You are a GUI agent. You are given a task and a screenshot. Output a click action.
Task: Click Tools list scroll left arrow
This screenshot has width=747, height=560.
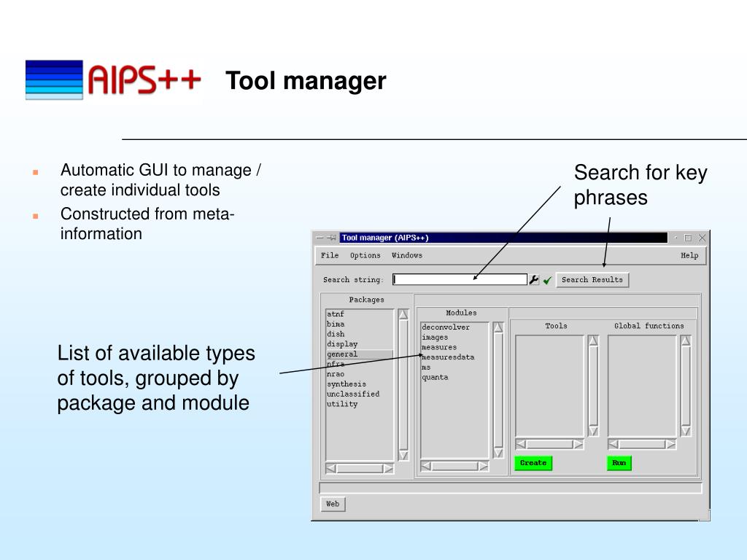point(521,444)
